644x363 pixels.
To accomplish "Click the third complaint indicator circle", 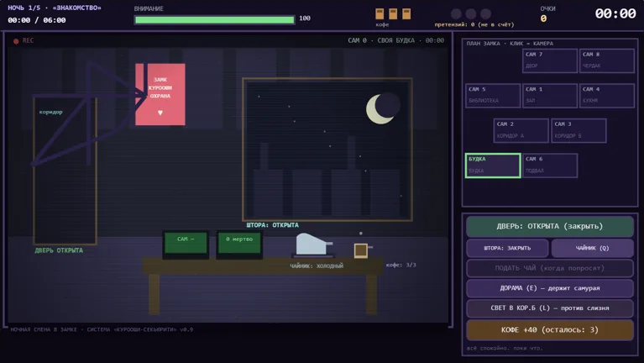I will click(485, 14).
